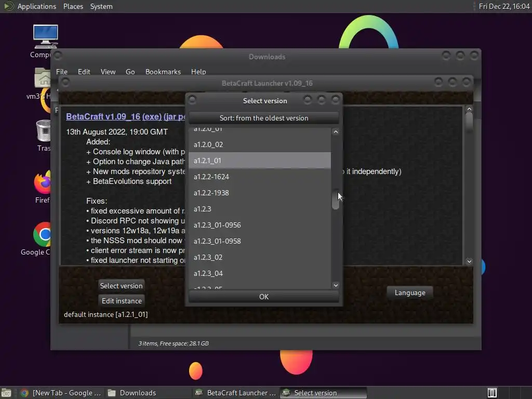Open View menu in Downloads window
The height and width of the screenshot is (399, 532).
click(x=108, y=72)
